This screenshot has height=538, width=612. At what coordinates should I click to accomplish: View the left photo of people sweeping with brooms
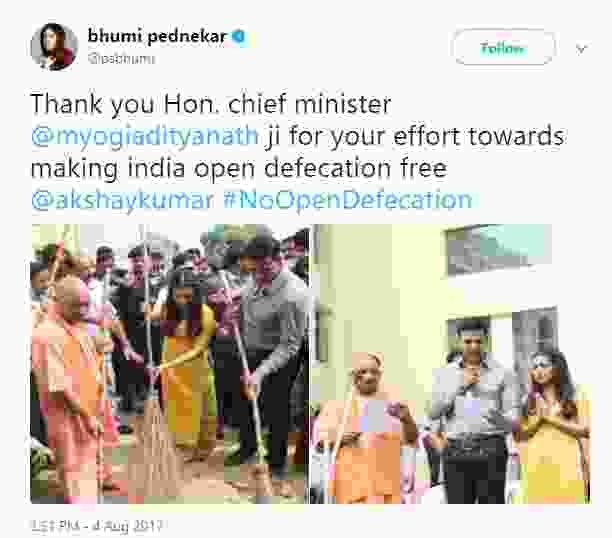coord(169,363)
